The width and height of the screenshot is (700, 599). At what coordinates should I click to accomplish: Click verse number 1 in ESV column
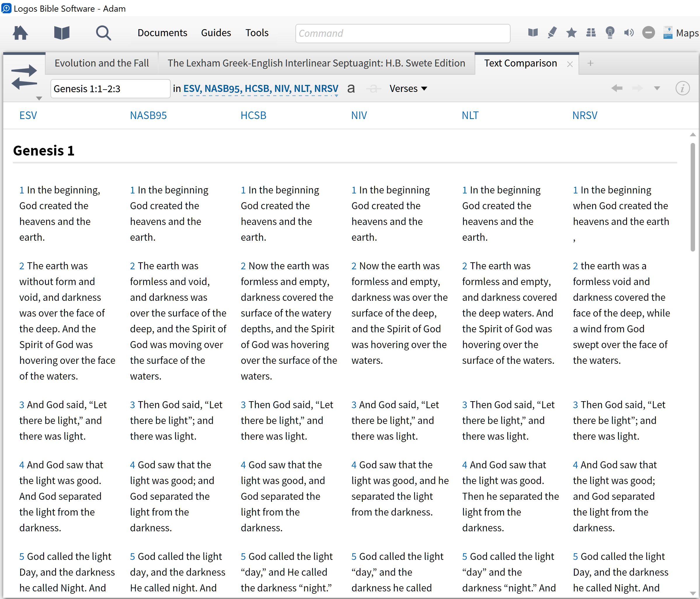[x=22, y=190]
